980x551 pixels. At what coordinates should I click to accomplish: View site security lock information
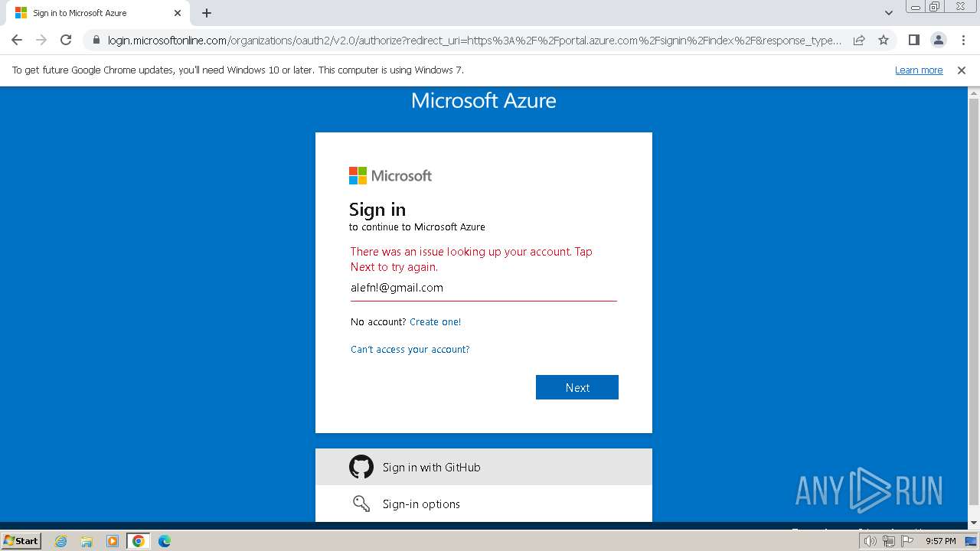(96, 40)
